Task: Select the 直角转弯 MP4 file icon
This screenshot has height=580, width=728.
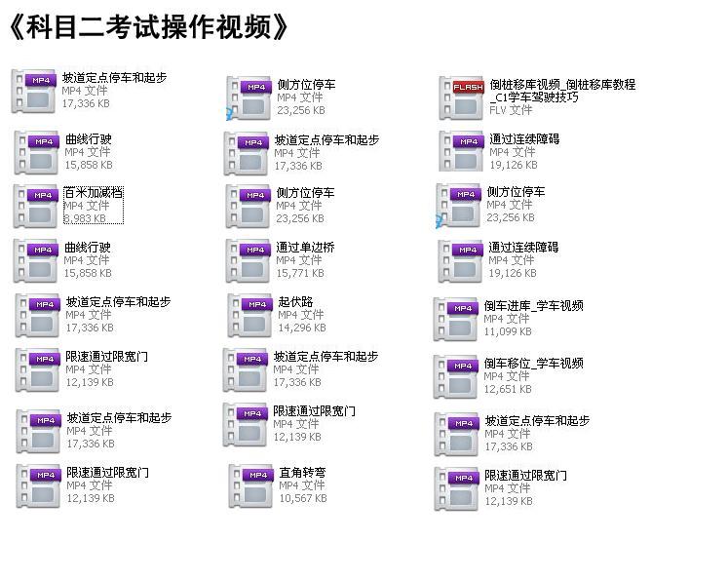Action: tap(251, 486)
